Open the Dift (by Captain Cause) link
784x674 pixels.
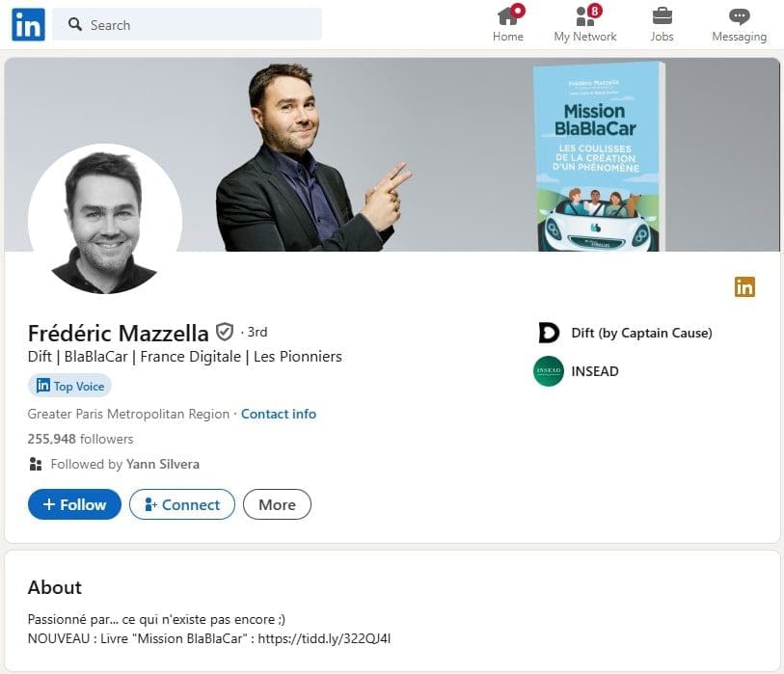click(x=641, y=333)
